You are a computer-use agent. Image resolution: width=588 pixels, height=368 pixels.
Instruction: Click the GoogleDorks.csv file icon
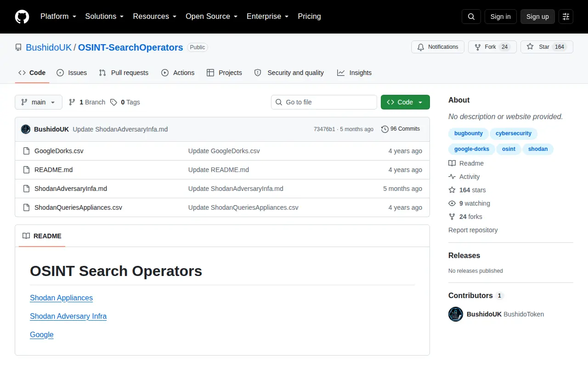[x=26, y=151]
